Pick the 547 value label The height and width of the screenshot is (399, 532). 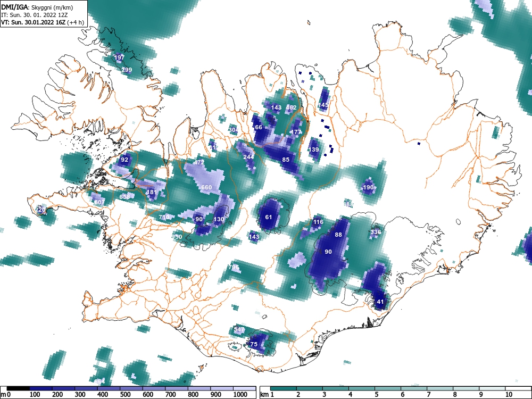click(239, 329)
